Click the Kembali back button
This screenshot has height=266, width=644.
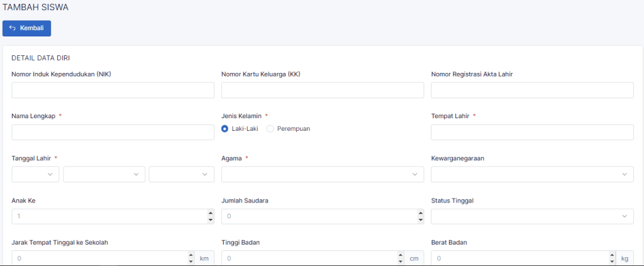[x=26, y=28]
